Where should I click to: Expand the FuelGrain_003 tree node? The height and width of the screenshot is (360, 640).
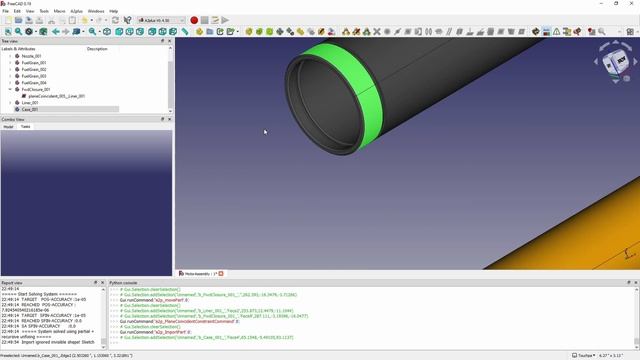(x=10, y=76)
